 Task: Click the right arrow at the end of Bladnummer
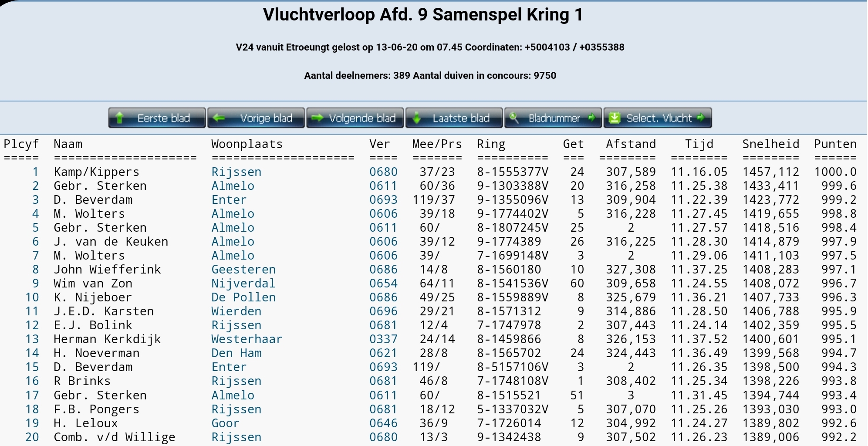pos(591,118)
